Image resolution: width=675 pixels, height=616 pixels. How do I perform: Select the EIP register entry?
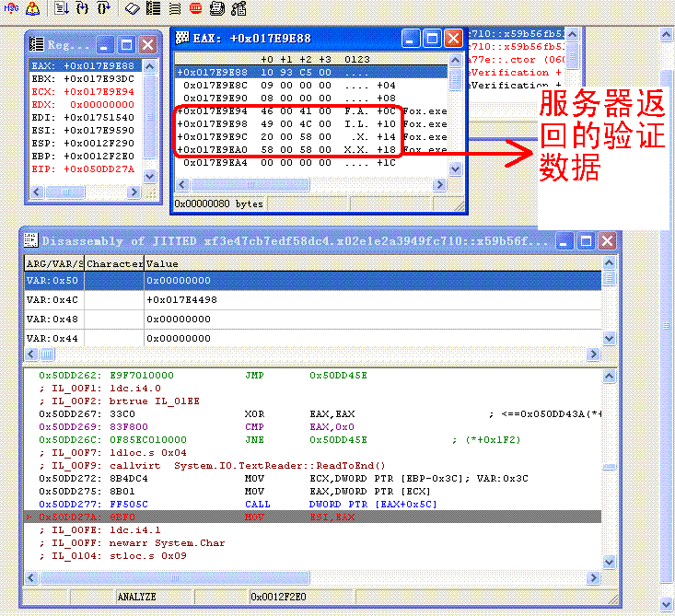pos(82,169)
